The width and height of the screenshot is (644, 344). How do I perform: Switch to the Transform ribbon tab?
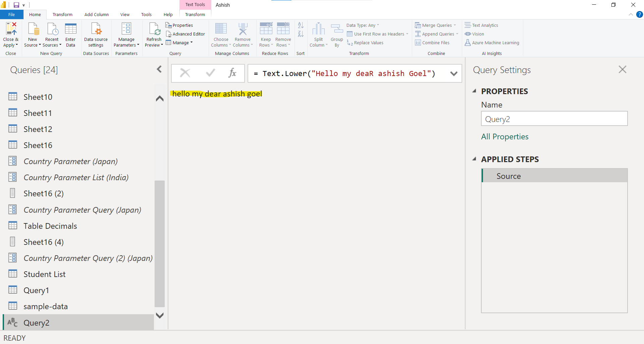[62, 14]
